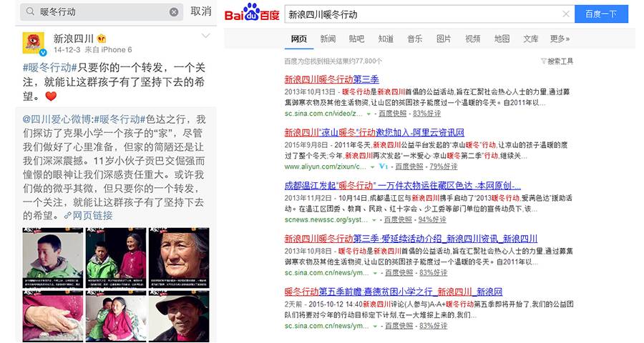Open photo of man wearing a hat
Viewport: 644px width, 343px height.
[x=179, y=316]
